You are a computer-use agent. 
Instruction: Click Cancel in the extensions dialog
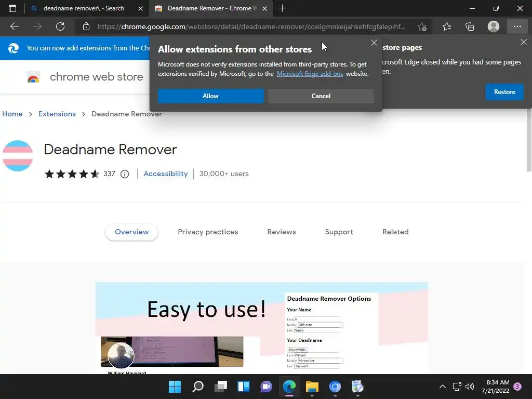click(x=321, y=96)
